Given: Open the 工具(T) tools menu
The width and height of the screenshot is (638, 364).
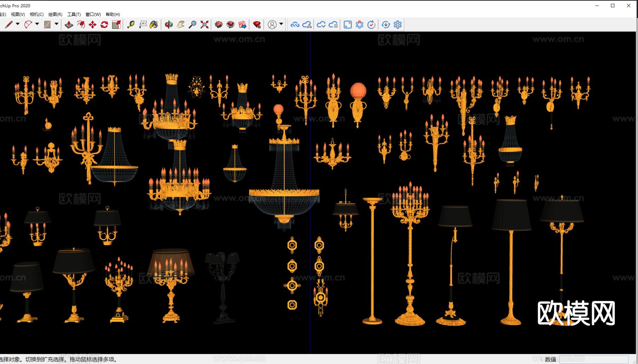Looking at the screenshot, I should pos(74,15).
